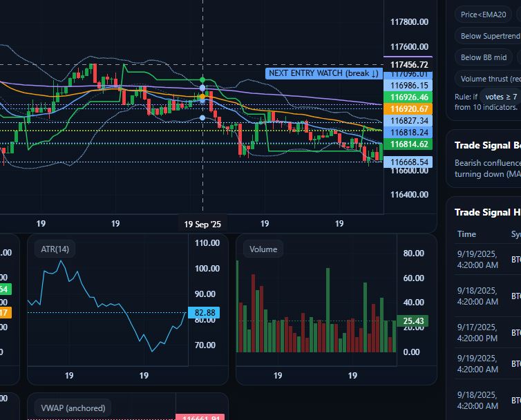521x420 pixels.
Task: Toggle the Below Supertrend chip
Action: pyautogui.click(x=489, y=36)
